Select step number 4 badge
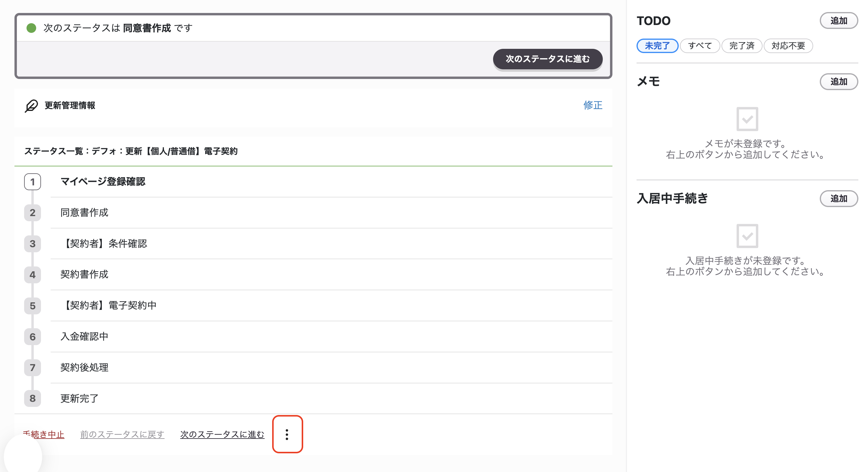 click(x=32, y=275)
